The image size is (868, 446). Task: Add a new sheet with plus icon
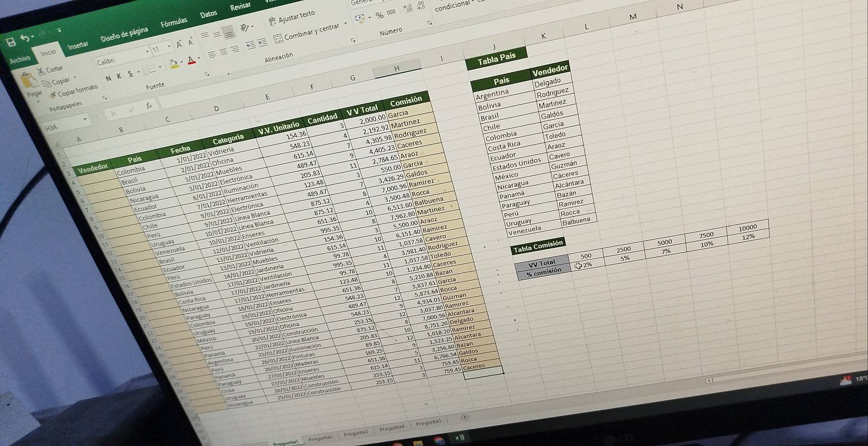click(464, 417)
